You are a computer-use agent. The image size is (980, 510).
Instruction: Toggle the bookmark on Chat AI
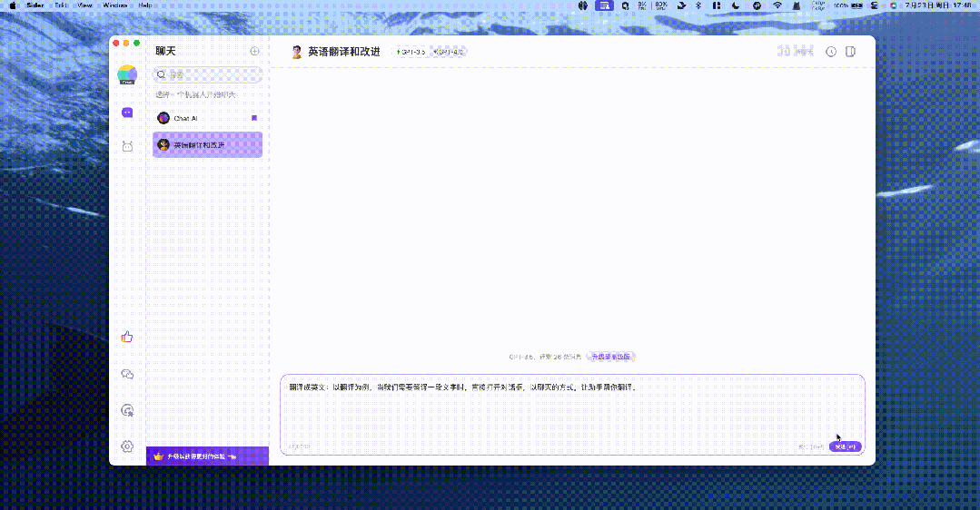point(254,118)
